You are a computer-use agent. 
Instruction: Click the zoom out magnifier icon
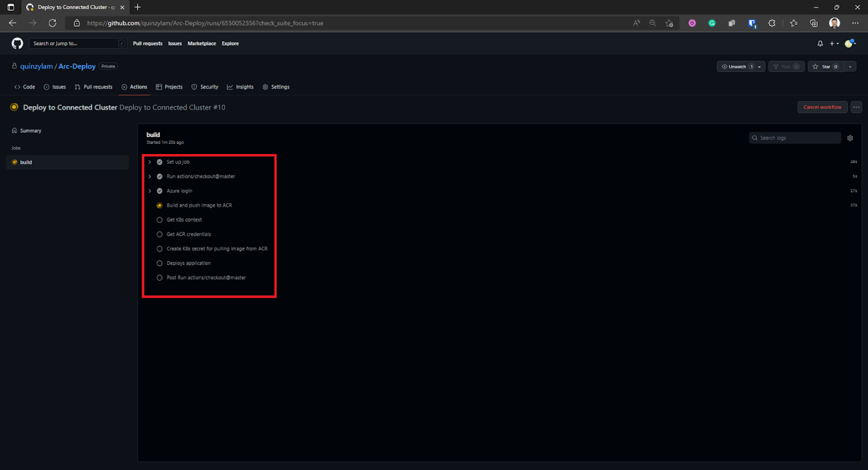pyautogui.click(x=653, y=23)
